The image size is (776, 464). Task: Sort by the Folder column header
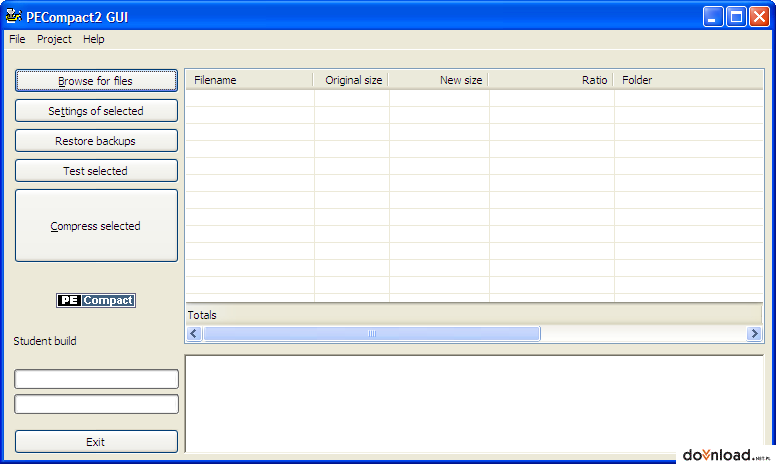(688, 80)
